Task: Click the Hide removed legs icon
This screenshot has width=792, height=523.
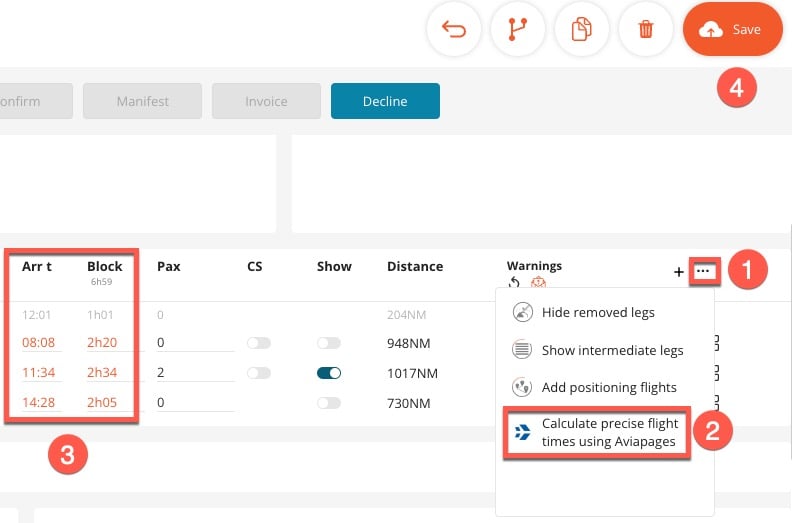Action: (x=522, y=312)
